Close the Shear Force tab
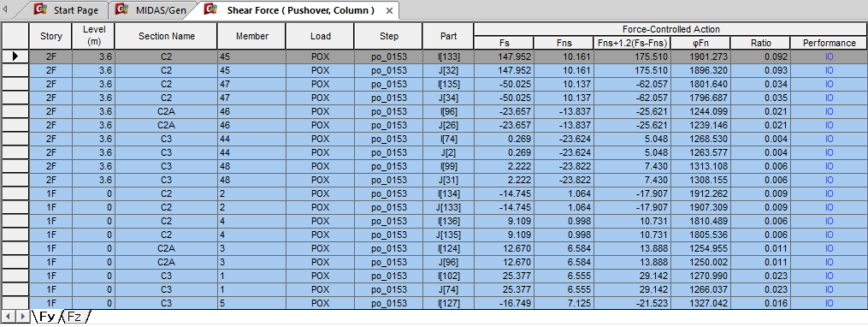Viewport: 868px width, 327px height. point(389,10)
